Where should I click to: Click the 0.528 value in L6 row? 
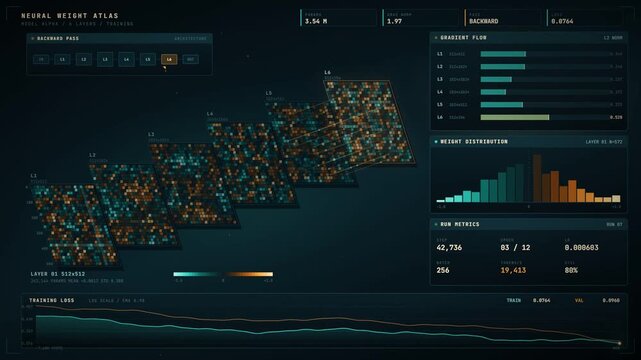point(616,117)
